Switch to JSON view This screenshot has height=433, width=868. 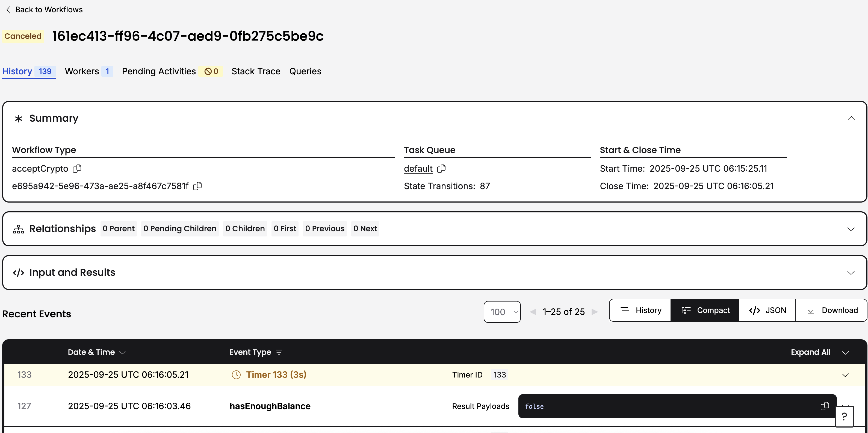click(x=767, y=310)
